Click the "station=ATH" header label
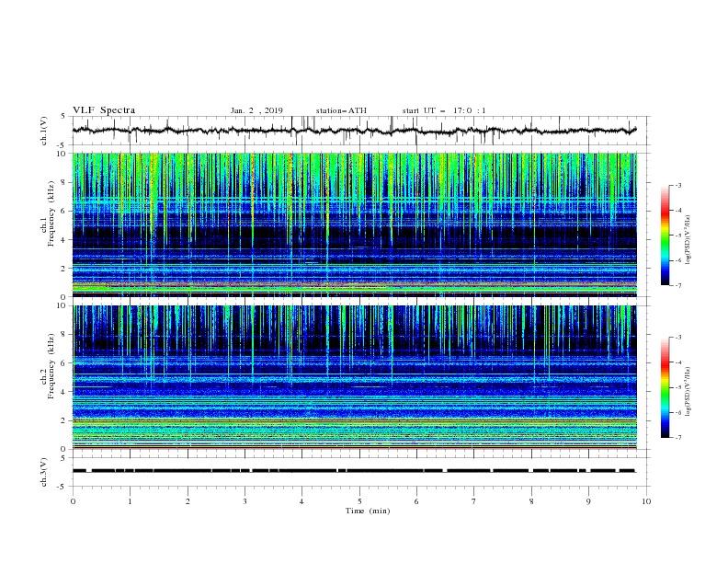728x563 pixels. (x=341, y=110)
